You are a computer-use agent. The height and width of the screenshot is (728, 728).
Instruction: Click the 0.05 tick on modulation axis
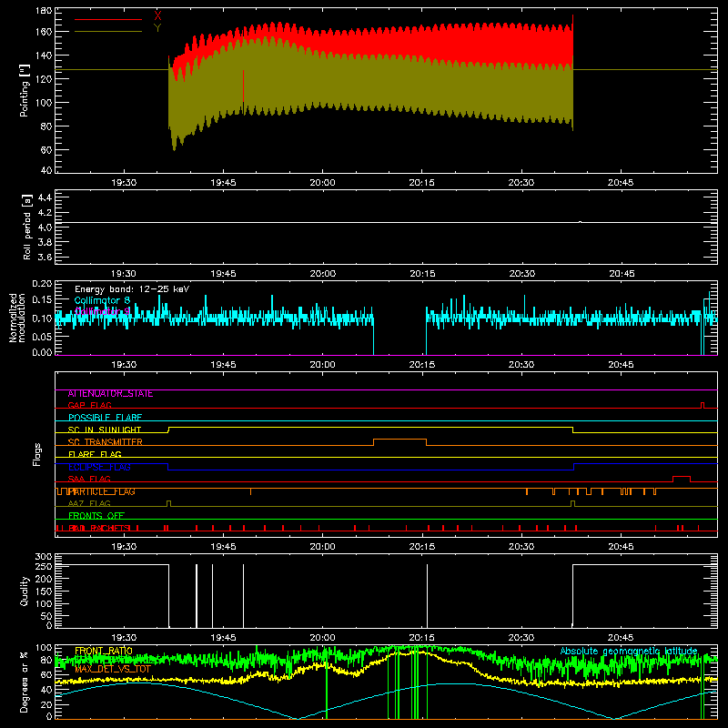pos(42,335)
